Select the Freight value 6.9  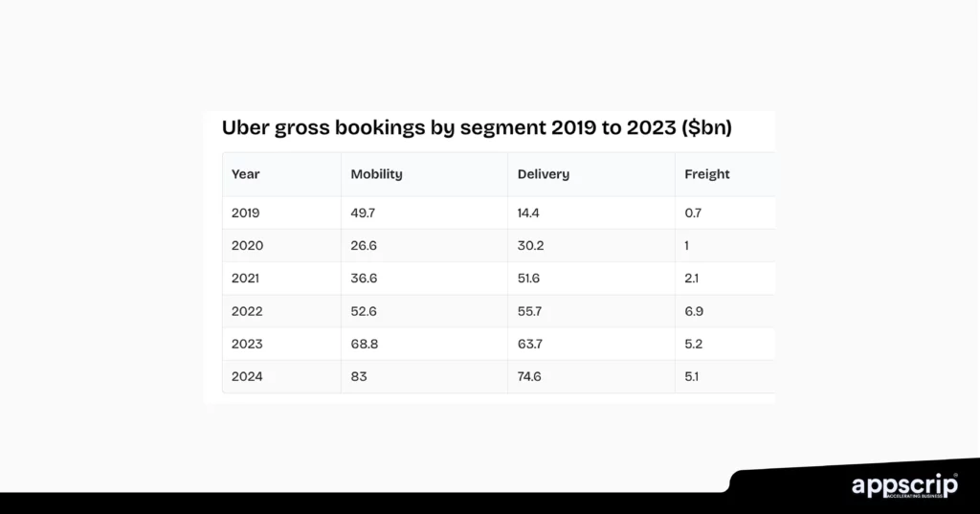pos(694,311)
